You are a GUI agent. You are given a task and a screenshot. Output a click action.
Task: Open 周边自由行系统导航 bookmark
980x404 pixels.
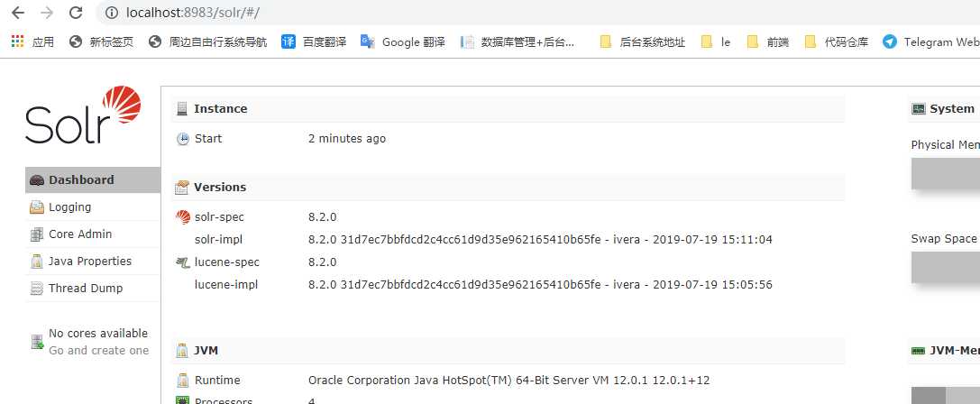click(208, 41)
